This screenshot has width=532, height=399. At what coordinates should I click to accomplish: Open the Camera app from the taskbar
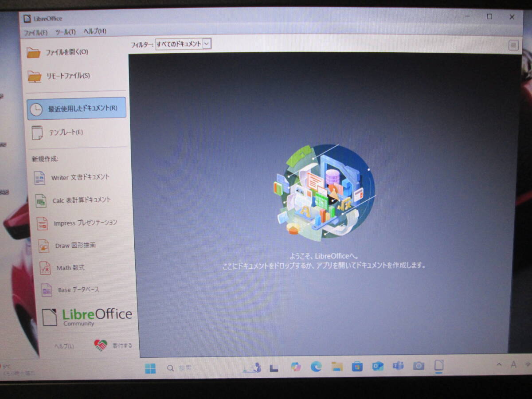(x=419, y=366)
